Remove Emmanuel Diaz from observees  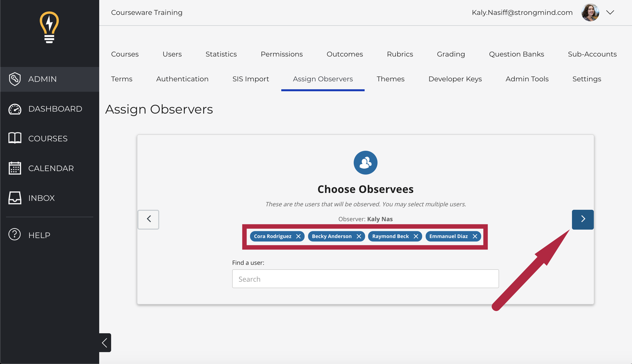pyautogui.click(x=475, y=236)
